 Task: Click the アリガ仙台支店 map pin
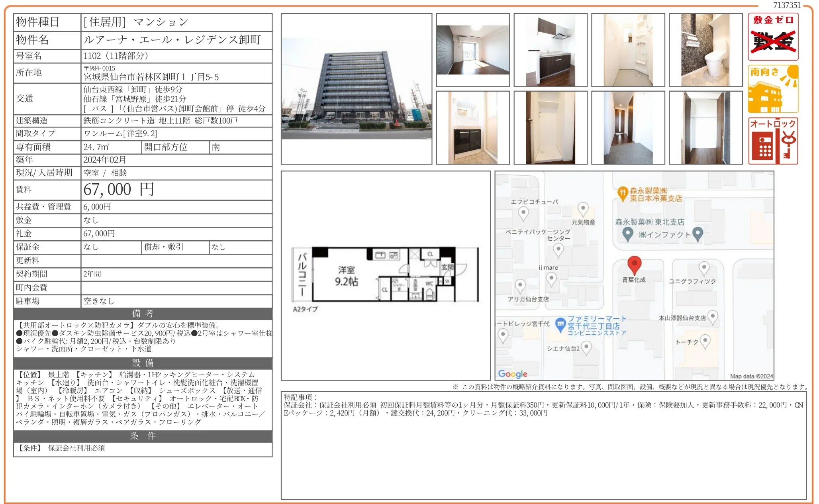[x=520, y=286]
